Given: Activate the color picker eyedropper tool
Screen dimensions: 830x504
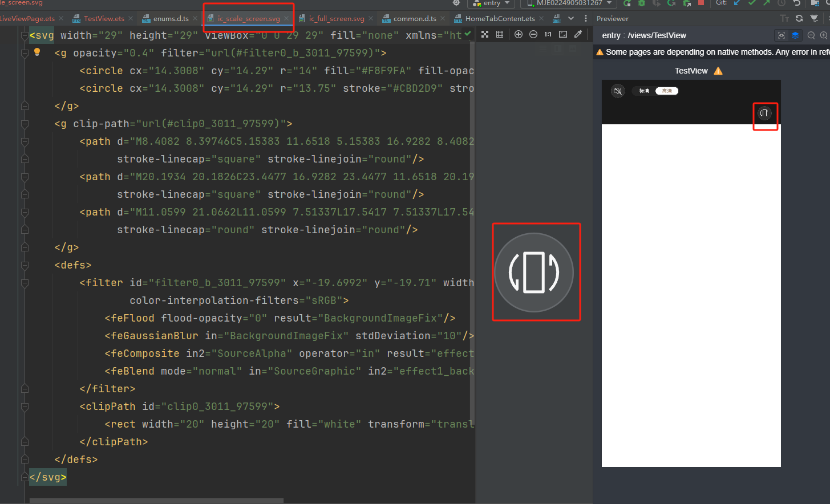Looking at the screenshot, I should (x=578, y=34).
